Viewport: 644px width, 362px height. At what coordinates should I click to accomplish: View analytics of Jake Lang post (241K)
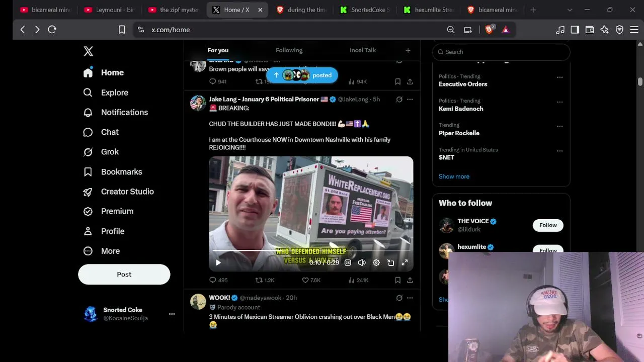pyautogui.click(x=358, y=280)
